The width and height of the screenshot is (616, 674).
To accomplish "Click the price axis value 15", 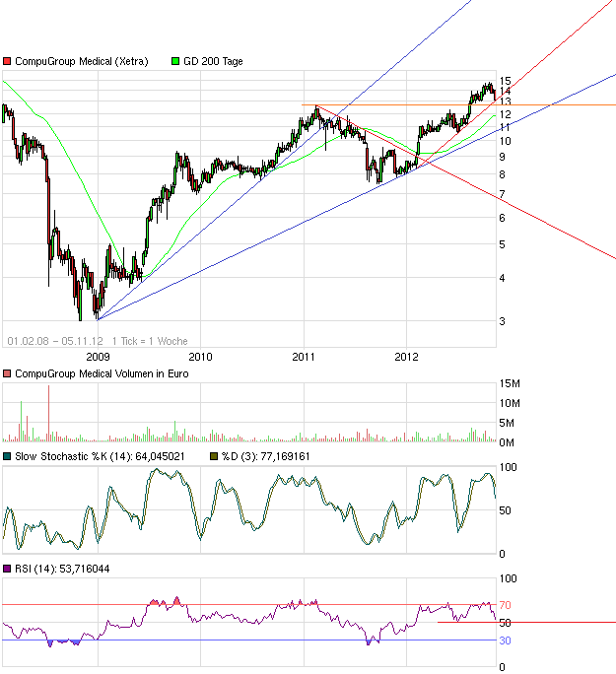I will (x=505, y=81).
